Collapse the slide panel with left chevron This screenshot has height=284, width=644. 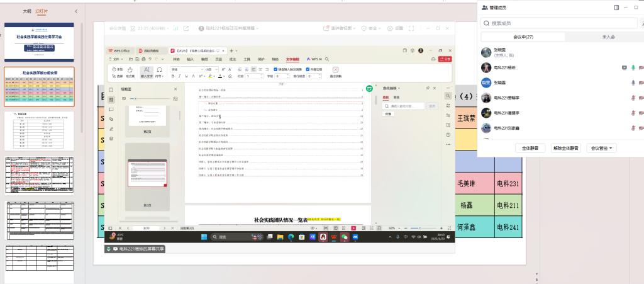pyautogui.click(x=76, y=11)
